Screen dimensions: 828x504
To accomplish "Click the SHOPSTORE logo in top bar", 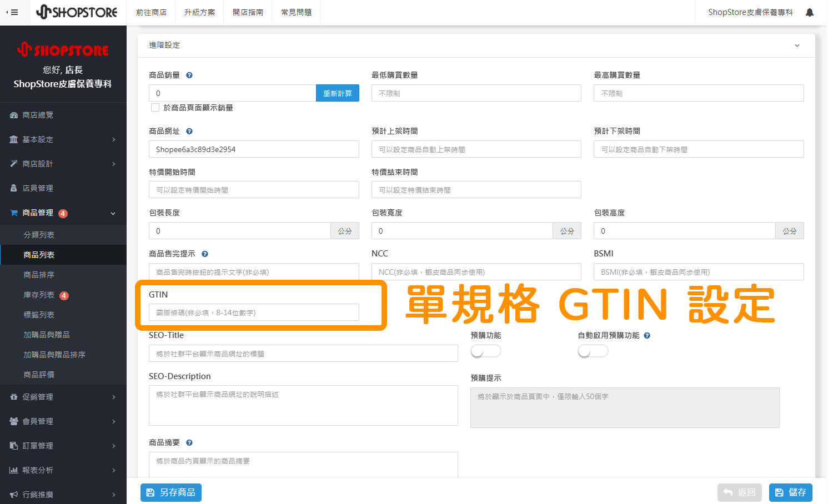I will pyautogui.click(x=77, y=12).
